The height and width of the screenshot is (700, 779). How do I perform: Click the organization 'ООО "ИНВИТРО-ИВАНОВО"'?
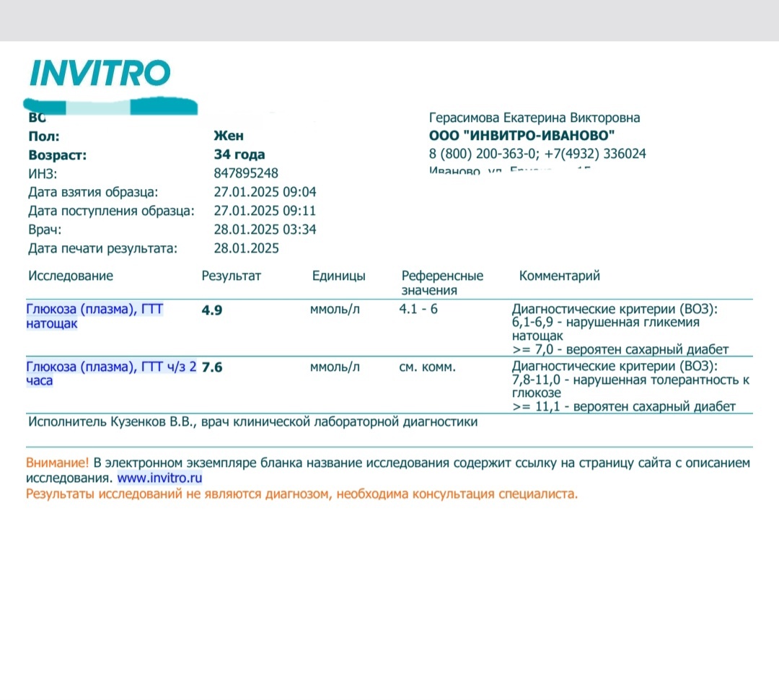[x=521, y=136]
